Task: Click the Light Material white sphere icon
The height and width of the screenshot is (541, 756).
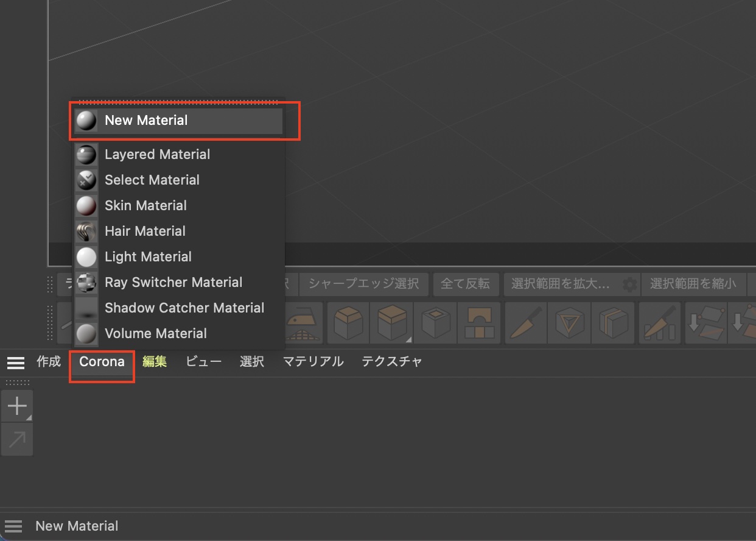Action: tap(86, 257)
